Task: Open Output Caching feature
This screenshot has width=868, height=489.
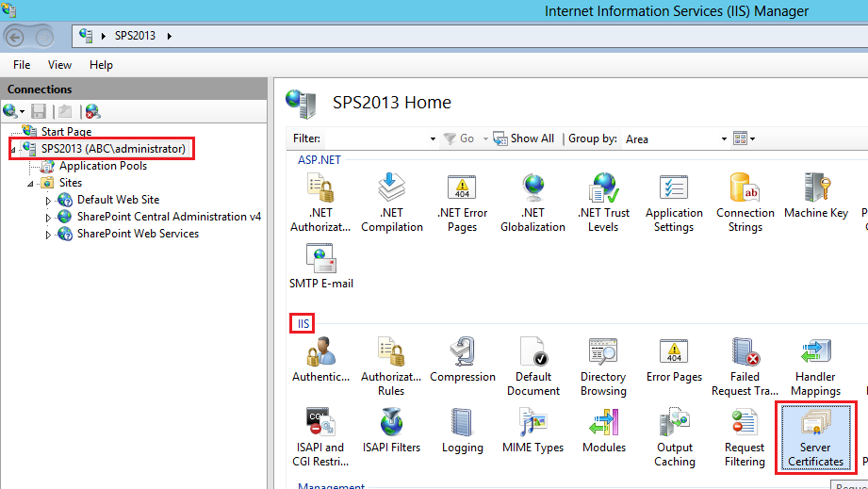Action: 674,437
